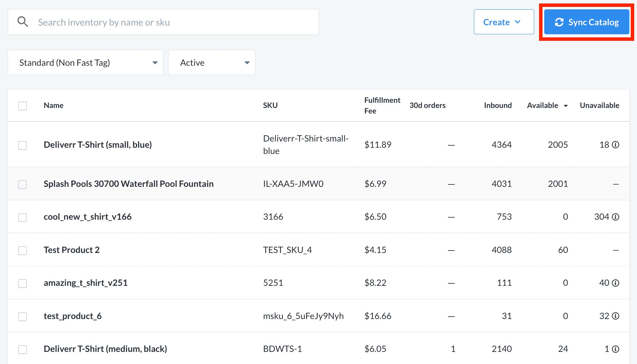Check the select-all checkbox in table header
The height and width of the screenshot is (364, 637).
(23, 106)
